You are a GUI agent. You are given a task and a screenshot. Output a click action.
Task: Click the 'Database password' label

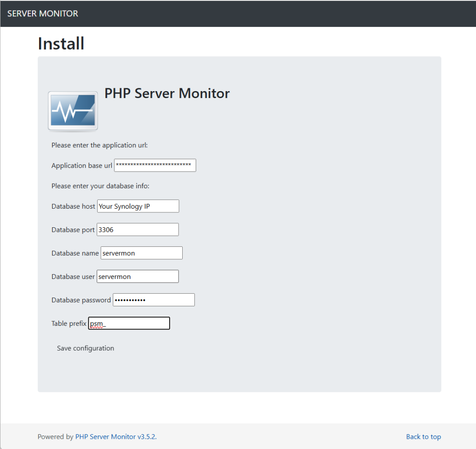(81, 300)
